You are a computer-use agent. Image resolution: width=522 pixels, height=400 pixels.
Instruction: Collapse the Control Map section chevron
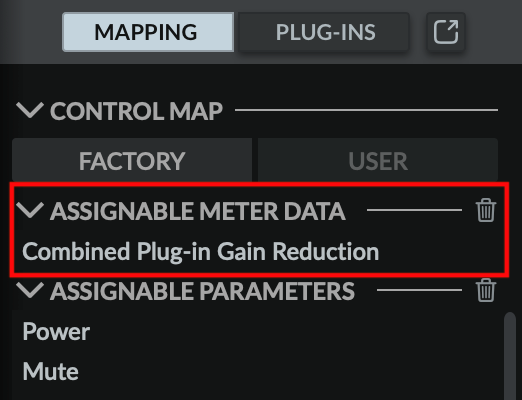(x=30, y=110)
